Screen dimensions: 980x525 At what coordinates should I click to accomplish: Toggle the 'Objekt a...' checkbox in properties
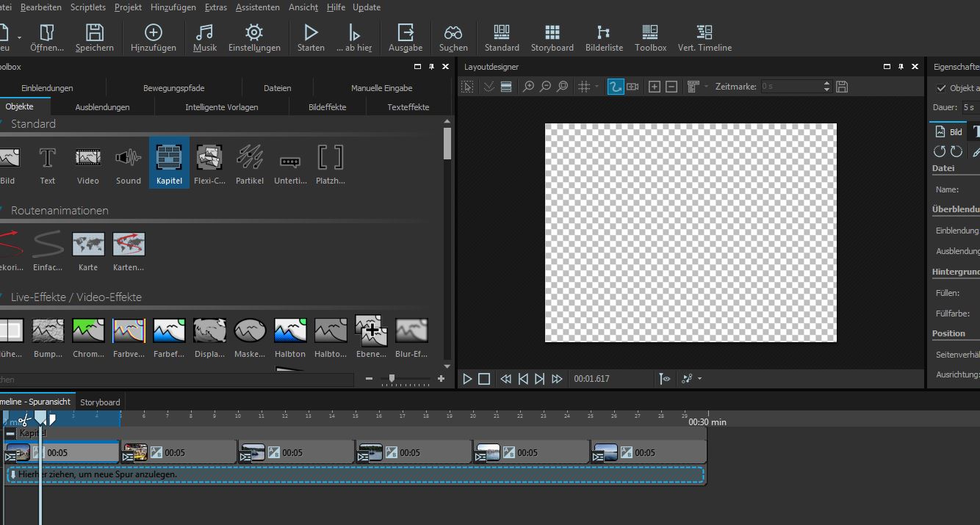click(x=941, y=88)
